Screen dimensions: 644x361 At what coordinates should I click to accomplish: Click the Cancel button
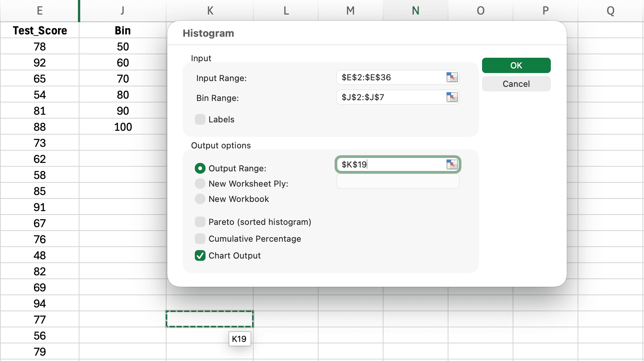[516, 84]
